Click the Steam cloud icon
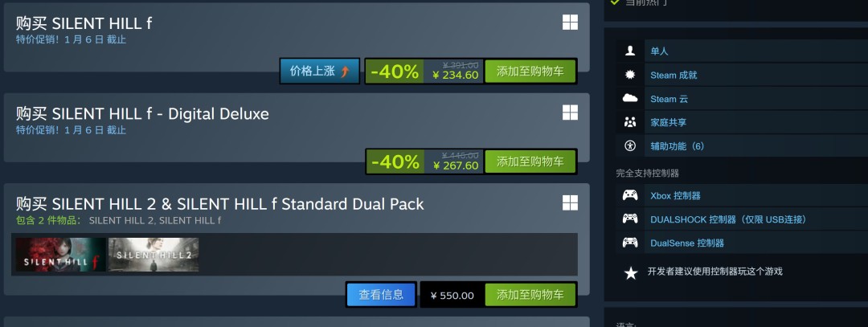This screenshot has height=327, width=868. [630, 99]
